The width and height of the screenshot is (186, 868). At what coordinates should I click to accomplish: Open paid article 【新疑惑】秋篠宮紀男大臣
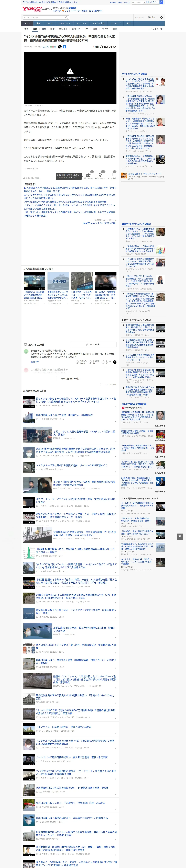coord(138,416)
